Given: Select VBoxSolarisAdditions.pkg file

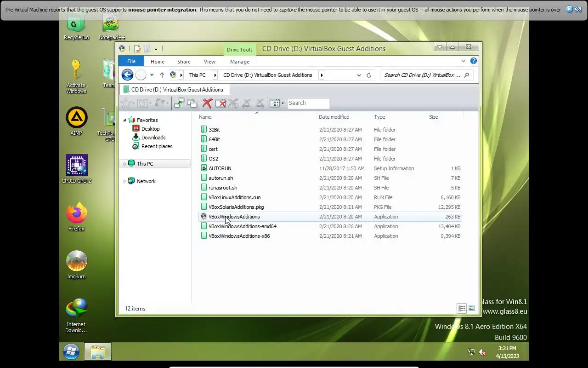Looking at the screenshot, I should pyautogui.click(x=330, y=207).
